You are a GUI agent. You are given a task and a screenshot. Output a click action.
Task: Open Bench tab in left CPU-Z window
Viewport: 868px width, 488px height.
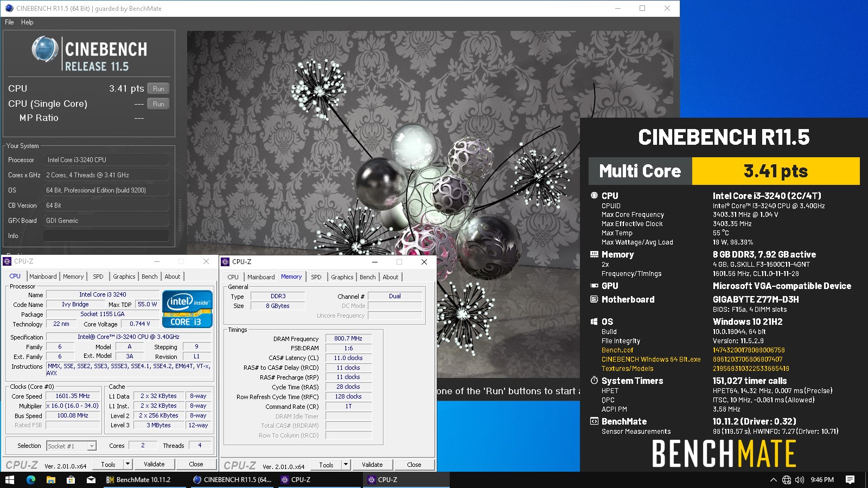(x=150, y=277)
